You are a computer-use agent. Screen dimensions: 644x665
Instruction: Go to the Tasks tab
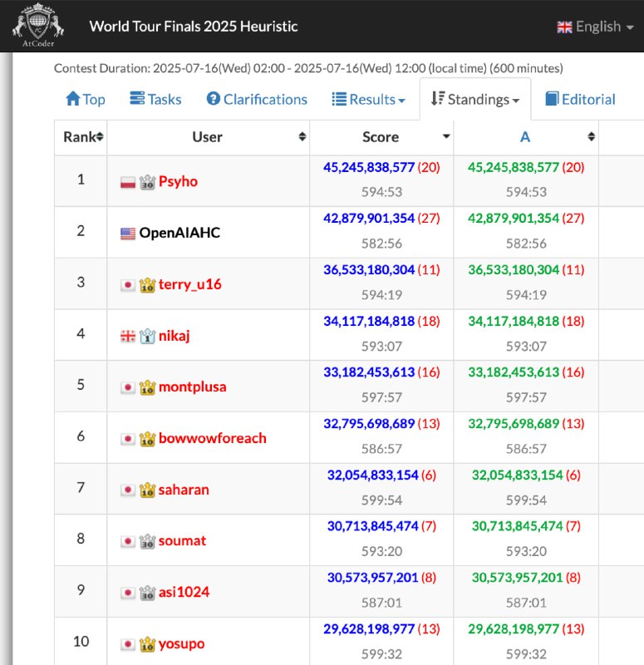pyautogui.click(x=155, y=99)
